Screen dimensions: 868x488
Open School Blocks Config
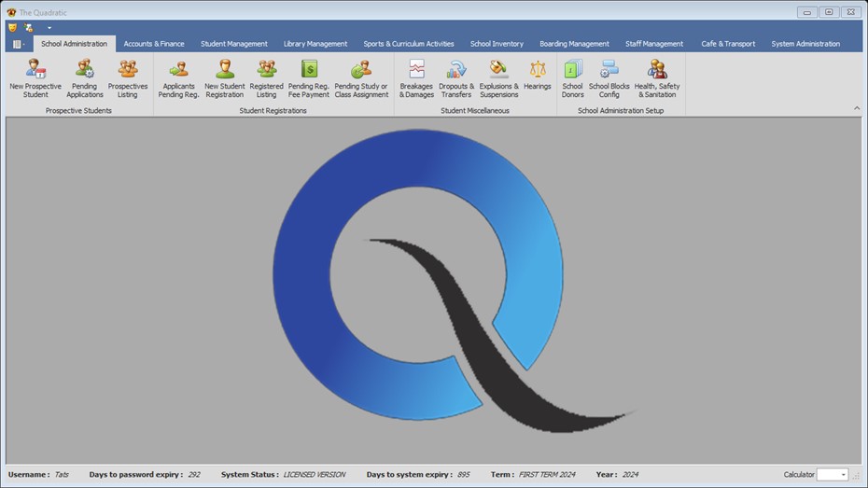tap(609, 78)
